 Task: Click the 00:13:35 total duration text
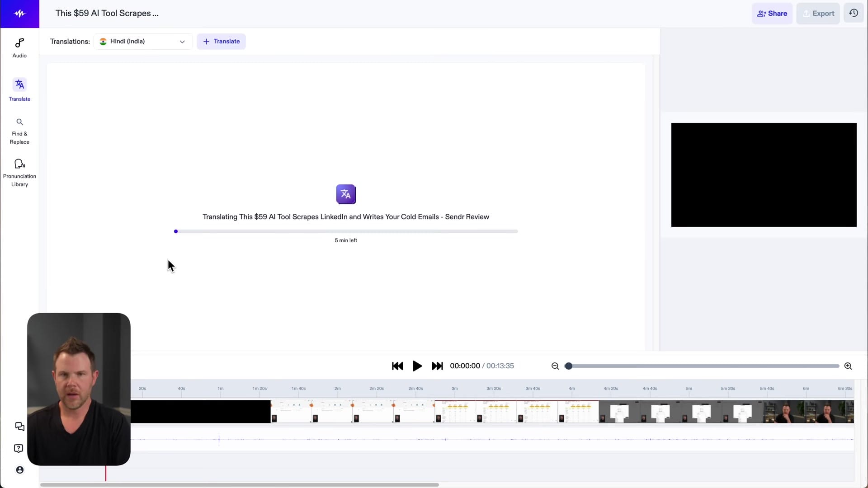pyautogui.click(x=500, y=366)
